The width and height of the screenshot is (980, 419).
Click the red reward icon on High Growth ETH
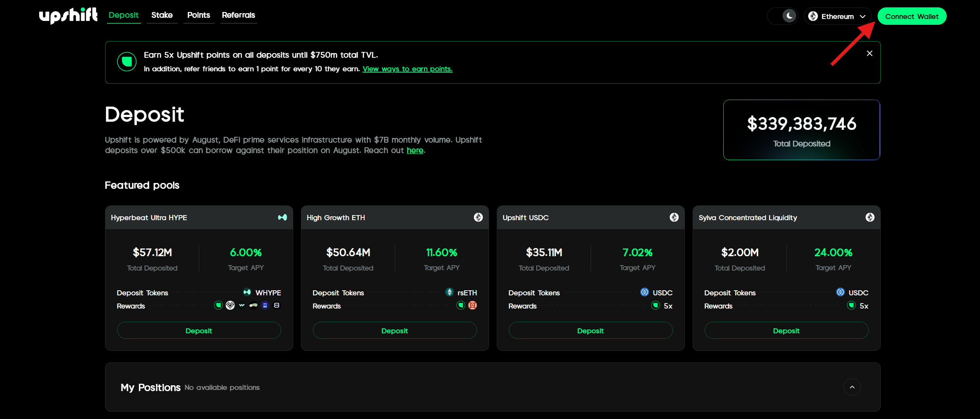472,305
